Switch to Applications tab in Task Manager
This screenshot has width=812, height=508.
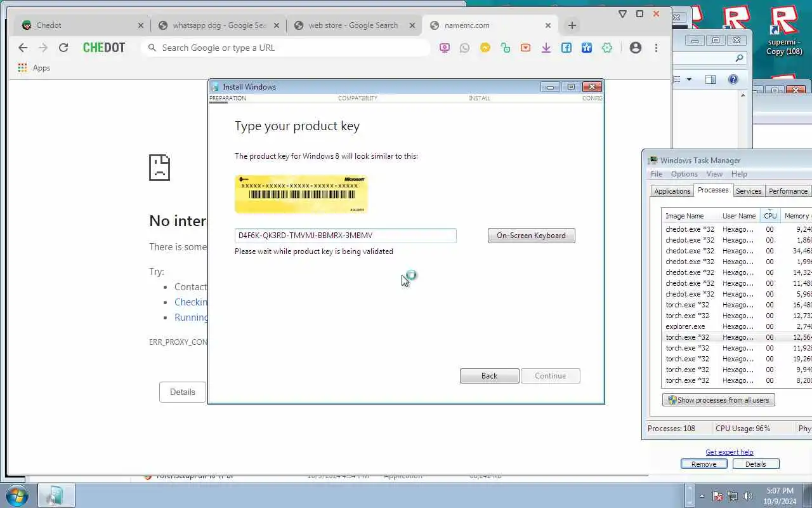point(672,191)
